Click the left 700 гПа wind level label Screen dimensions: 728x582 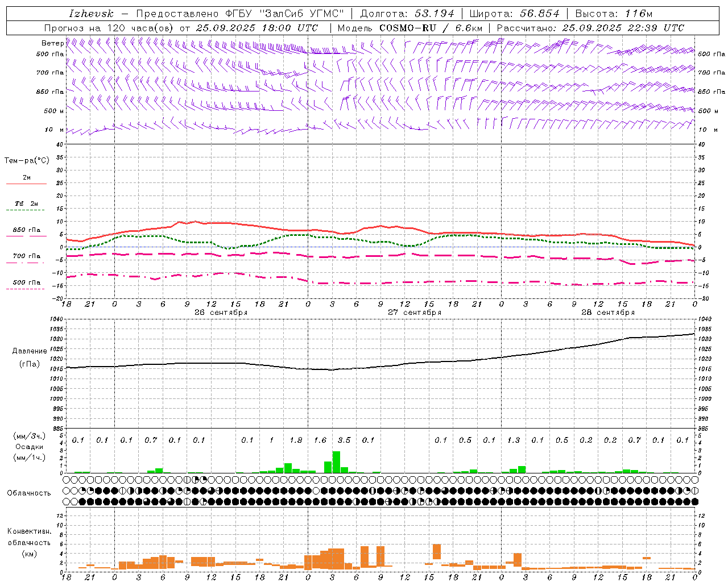50,73
